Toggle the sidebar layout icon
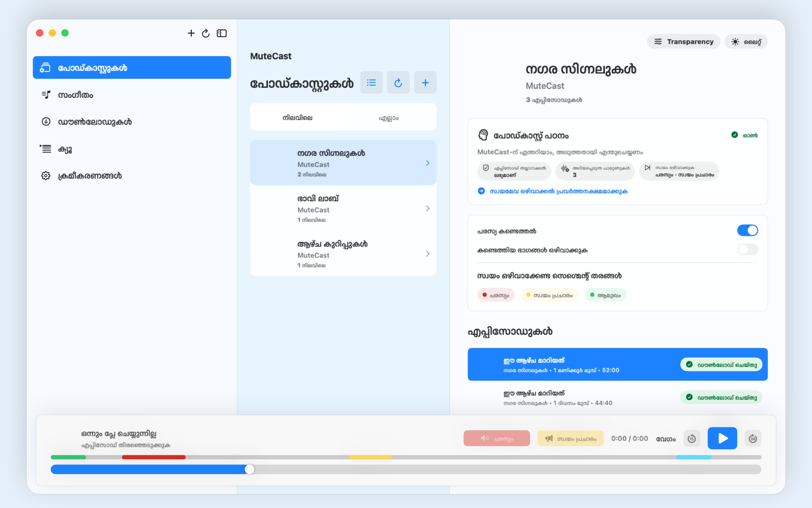 (222, 33)
